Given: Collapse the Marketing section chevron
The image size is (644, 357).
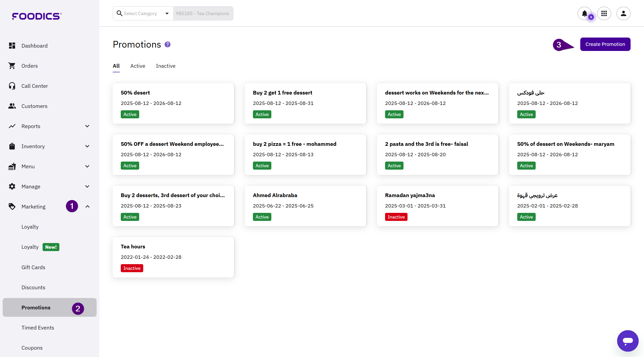Looking at the screenshot, I should tap(87, 206).
